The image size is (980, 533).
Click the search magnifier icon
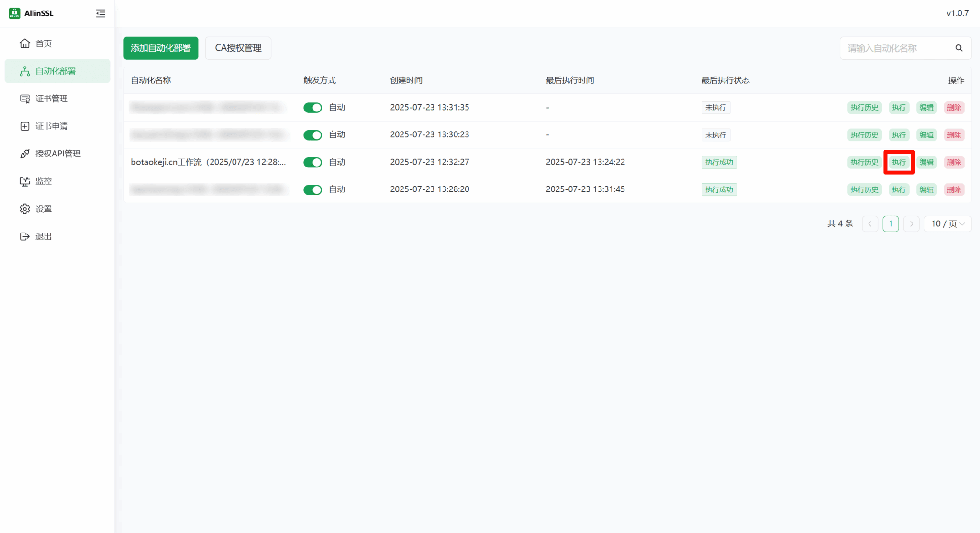coord(959,48)
